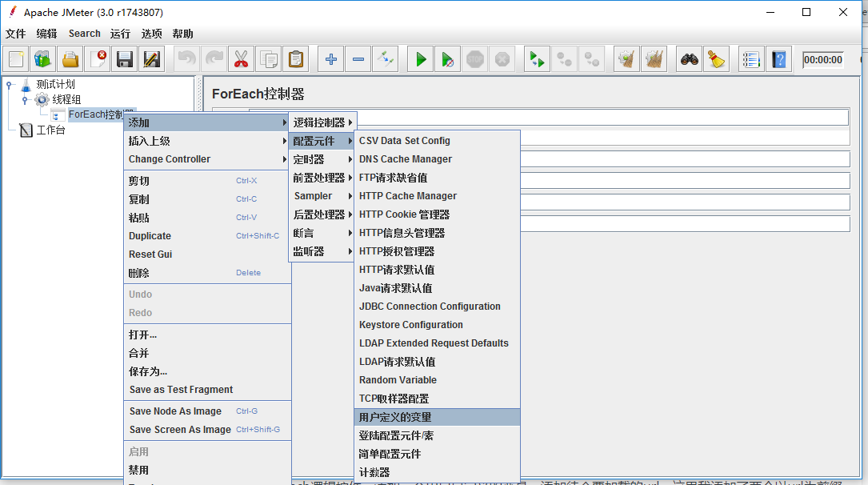The image size is (868, 485).
Task: Click the Clear results broom icon
Action: (x=626, y=59)
